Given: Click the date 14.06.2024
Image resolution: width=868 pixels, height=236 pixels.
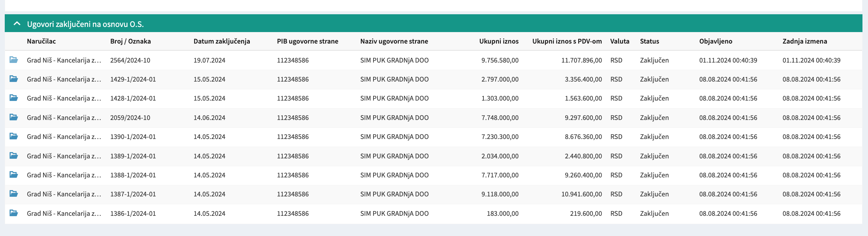Looking at the screenshot, I should tap(209, 118).
